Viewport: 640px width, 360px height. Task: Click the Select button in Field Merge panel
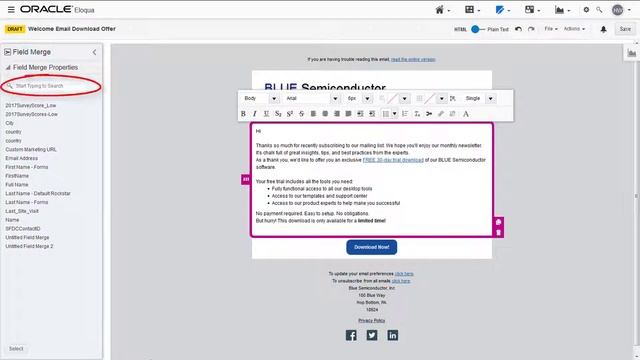pos(16,349)
